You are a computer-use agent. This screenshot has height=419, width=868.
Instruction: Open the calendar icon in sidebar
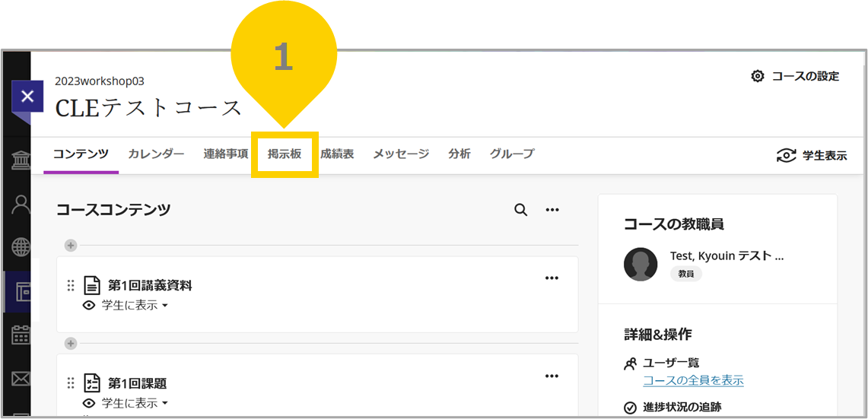point(21,335)
